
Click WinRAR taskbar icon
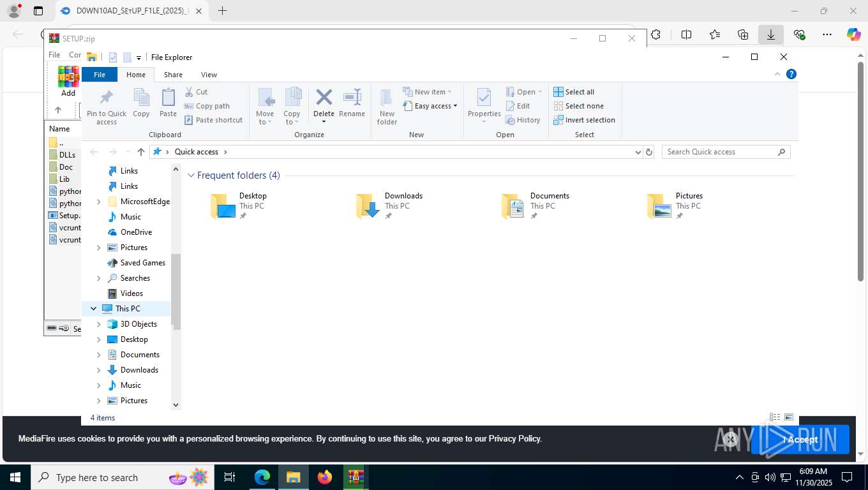(355, 477)
